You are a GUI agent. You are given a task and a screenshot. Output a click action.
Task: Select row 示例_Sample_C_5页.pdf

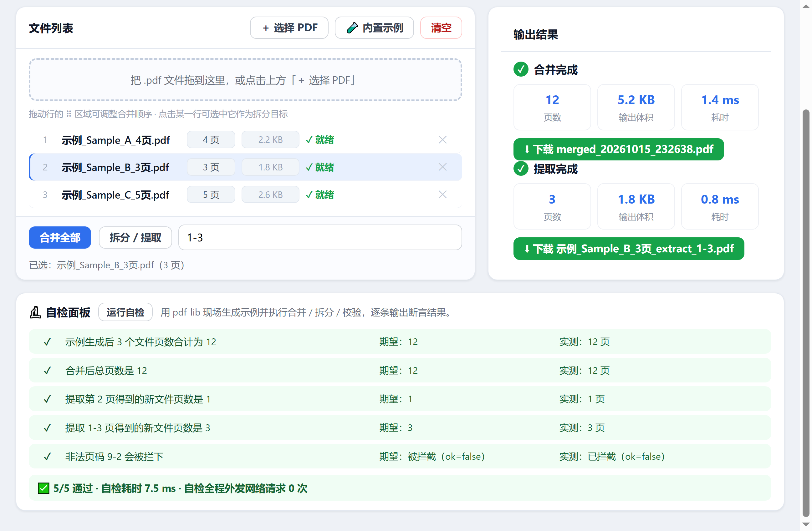[x=245, y=195]
